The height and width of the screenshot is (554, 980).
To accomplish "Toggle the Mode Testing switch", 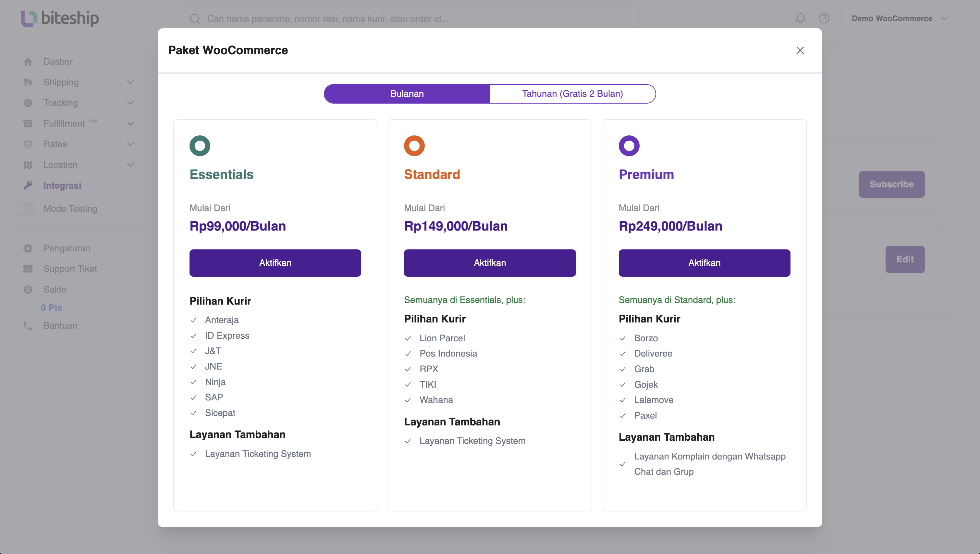I will 25,209.
